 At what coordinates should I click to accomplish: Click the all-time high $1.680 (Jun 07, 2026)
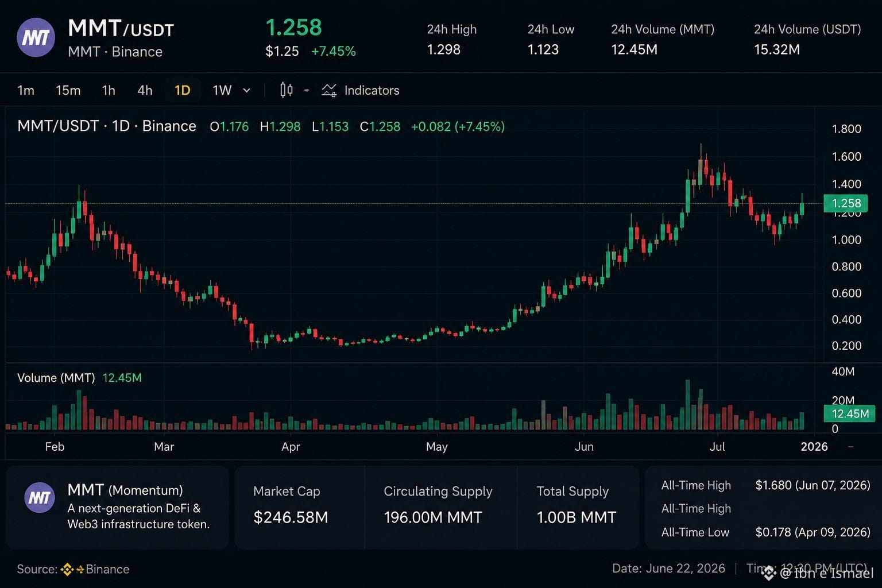(x=813, y=485)
